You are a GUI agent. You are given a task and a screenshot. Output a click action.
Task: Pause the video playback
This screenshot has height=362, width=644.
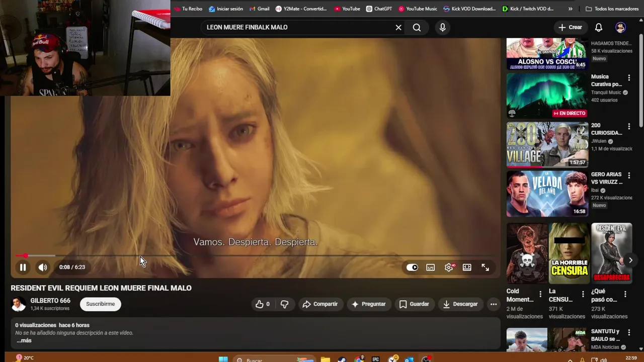point(23,267)
